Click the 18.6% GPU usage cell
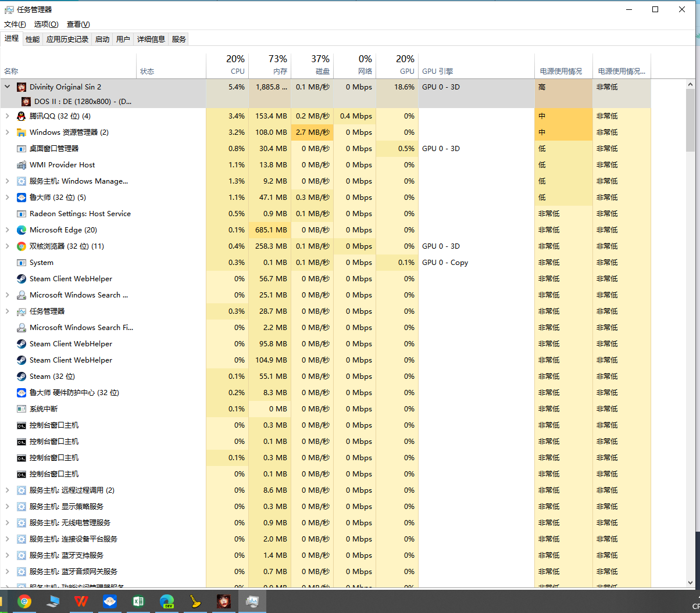The height and width of the screenshot is (613, 700). click(x=397, y=87)
